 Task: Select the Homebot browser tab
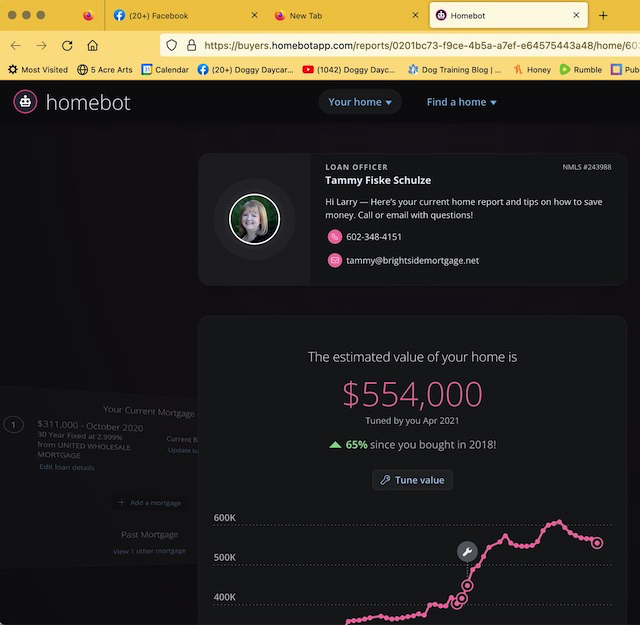tap(509, 16)
